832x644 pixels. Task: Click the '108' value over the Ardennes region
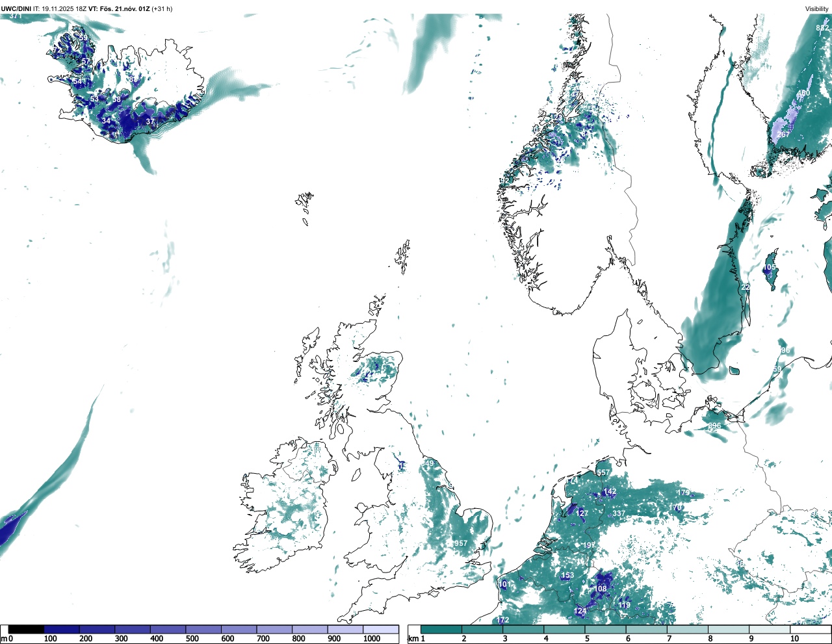tap(600, 589)
